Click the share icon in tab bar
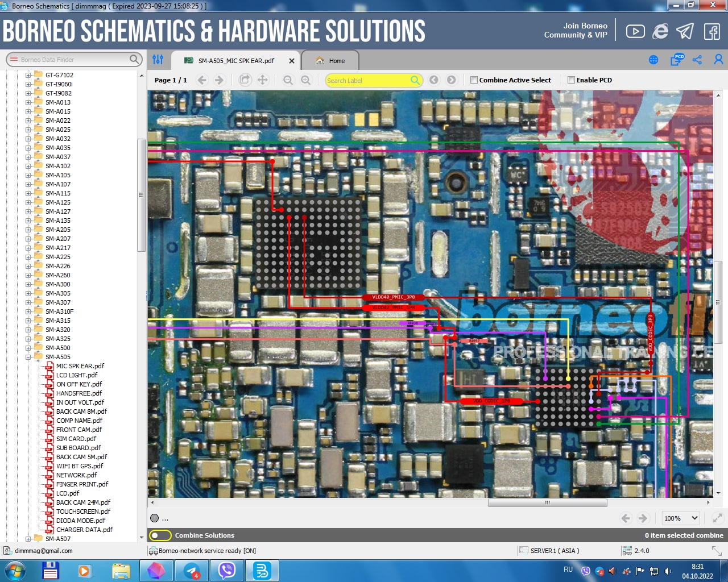The height and width of the screenshot is (582, 728). pyautogui.click(x=697, y=60)
